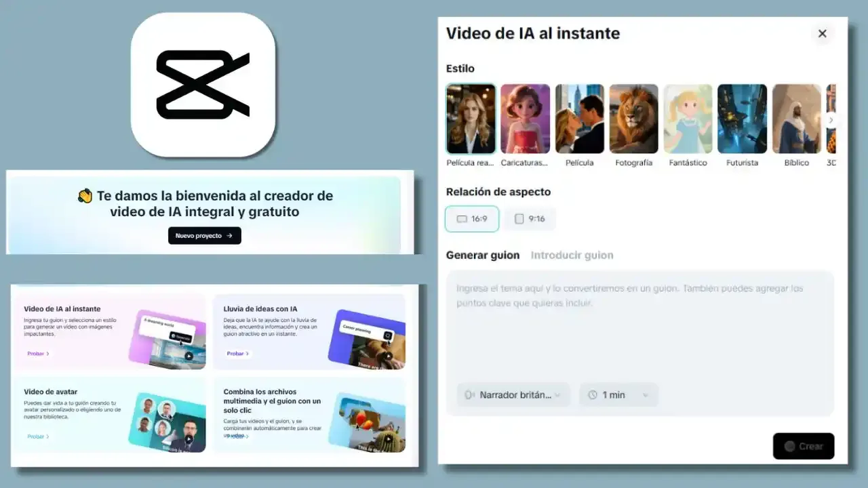
Task: Switch to the Introducir guion tab
Action: [572, 256]
